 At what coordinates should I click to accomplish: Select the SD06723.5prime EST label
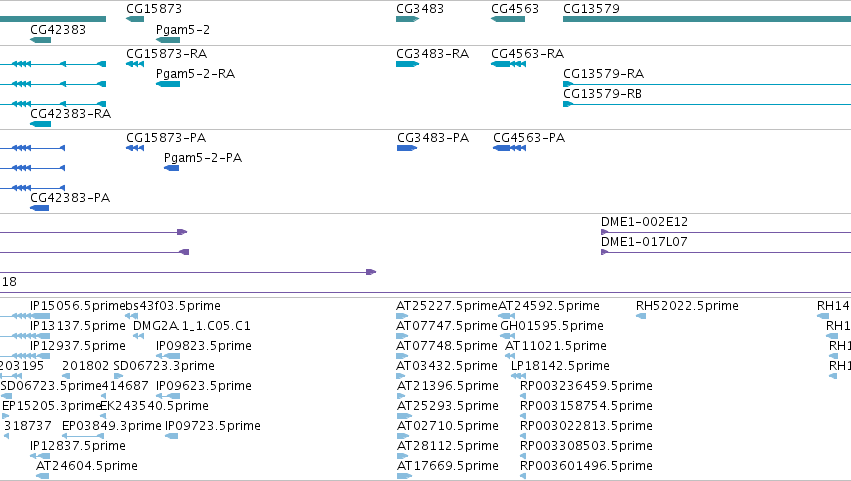(51, 386)
